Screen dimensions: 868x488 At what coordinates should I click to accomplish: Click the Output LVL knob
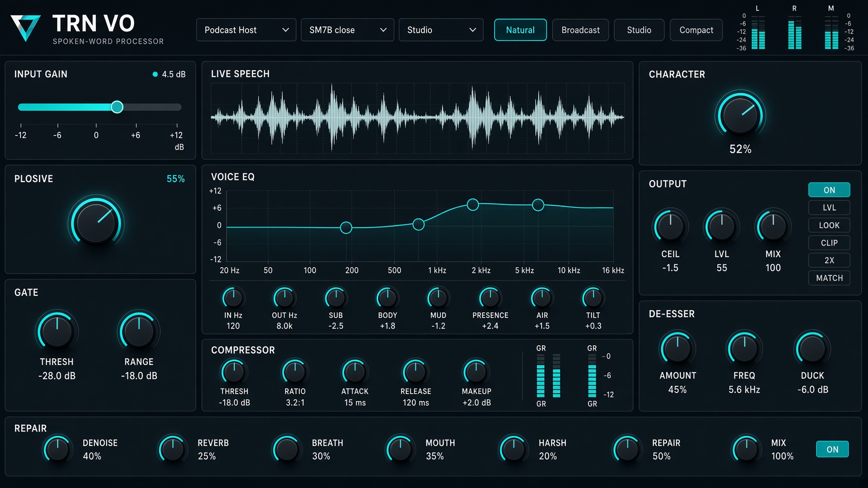[721, 226]
